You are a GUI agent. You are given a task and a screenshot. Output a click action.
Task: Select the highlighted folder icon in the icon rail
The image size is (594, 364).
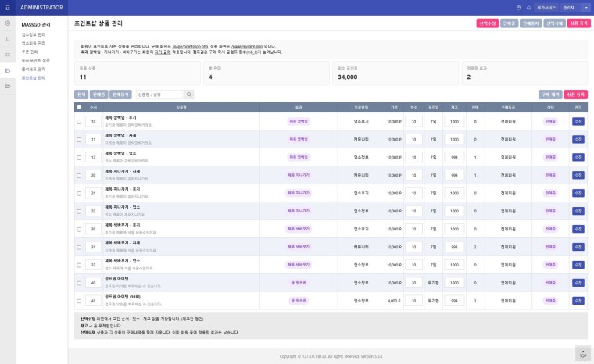point(8,70)
